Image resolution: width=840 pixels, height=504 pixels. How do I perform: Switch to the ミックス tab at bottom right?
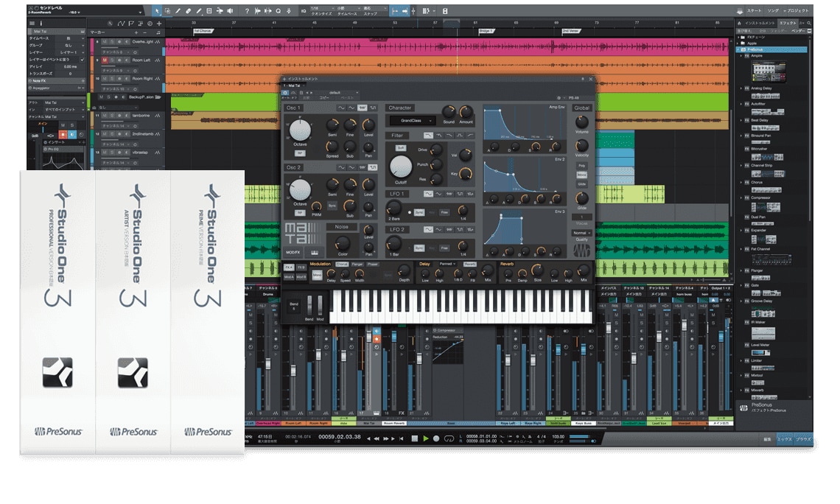point(784,439)
